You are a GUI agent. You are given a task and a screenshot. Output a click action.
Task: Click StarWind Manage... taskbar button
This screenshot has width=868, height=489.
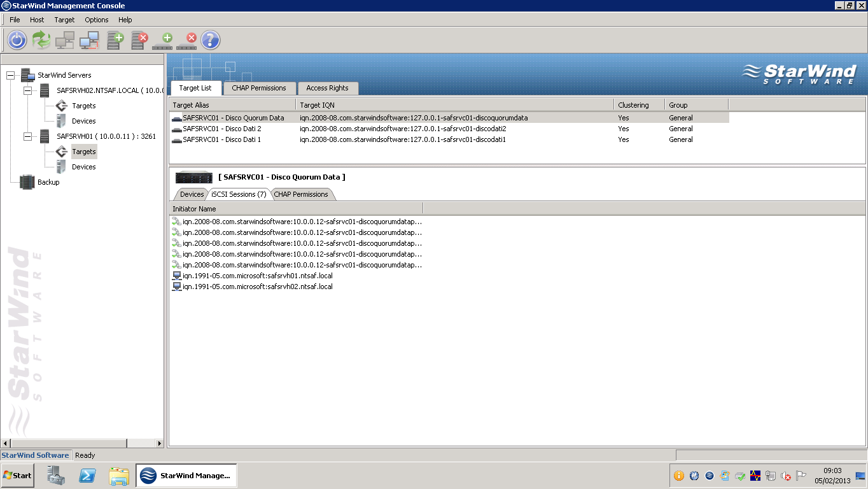tap(186, 476)
